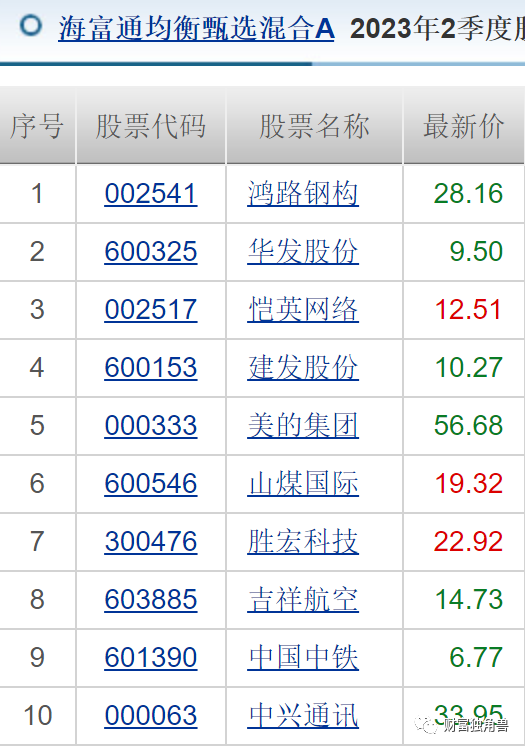525x749 pixels.
Task: Click the circle bullet icon beside fund title
Action: pos(31,25)
